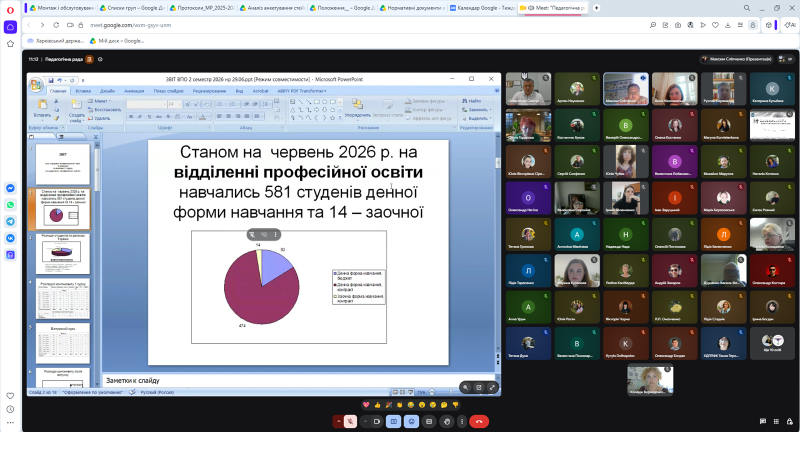Open Telegram in Opera sidebar

click(x=10, y=221)
